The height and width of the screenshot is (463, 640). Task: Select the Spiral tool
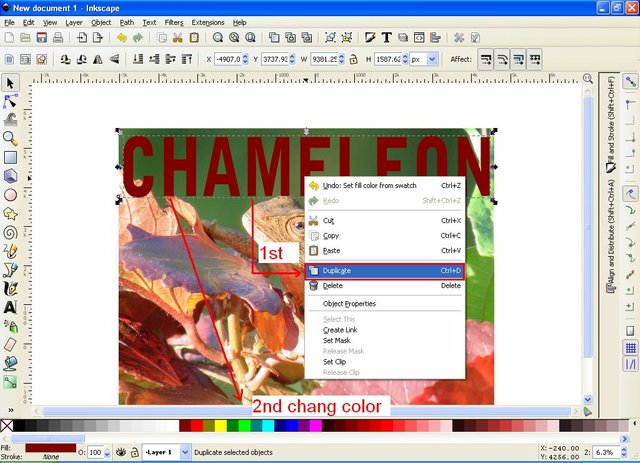tap(10, 232)
